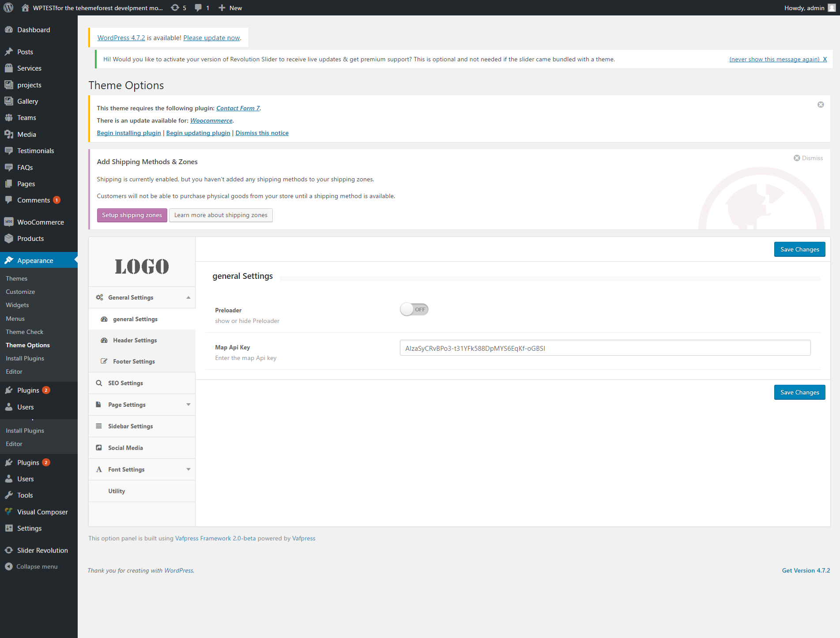Close the plugin requirement notice with X icon
This screenshot has height=638, width=840.
pyautogui.click(x=821, y=105)
